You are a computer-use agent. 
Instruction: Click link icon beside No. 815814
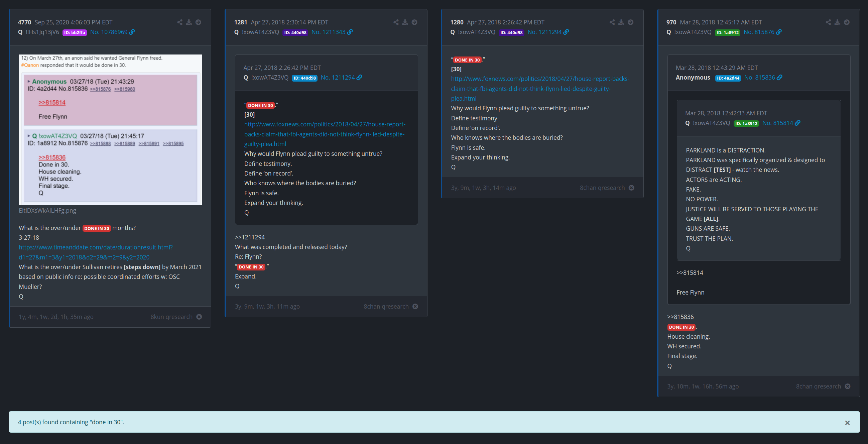click(x=797, y=123)
